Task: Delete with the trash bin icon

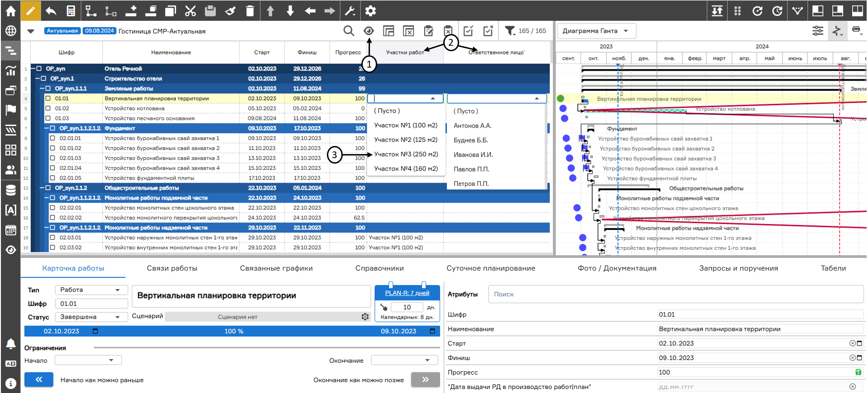Action: [250, 11]
